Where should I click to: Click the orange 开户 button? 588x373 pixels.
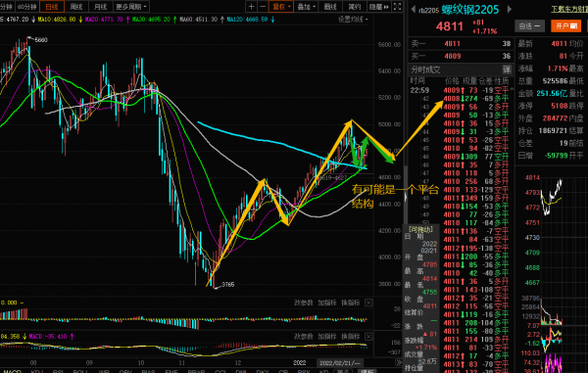click(x=565, y=25)
